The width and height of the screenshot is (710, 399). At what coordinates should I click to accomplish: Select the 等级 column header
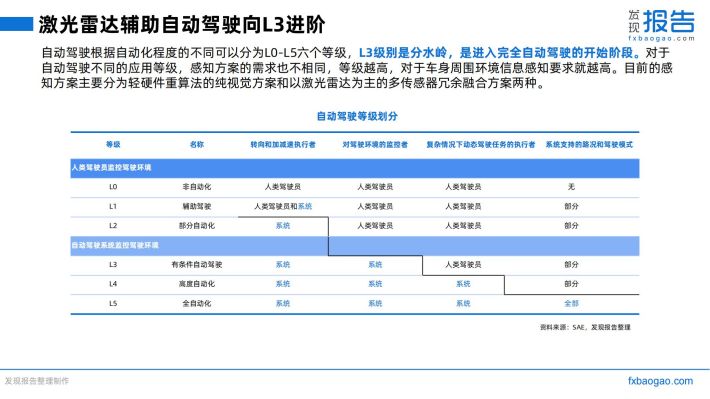113,144
